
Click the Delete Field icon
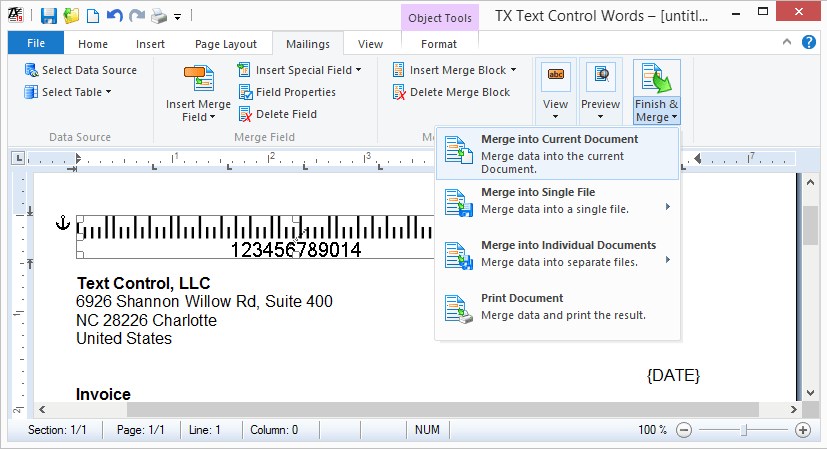click(x=245, y=114)
